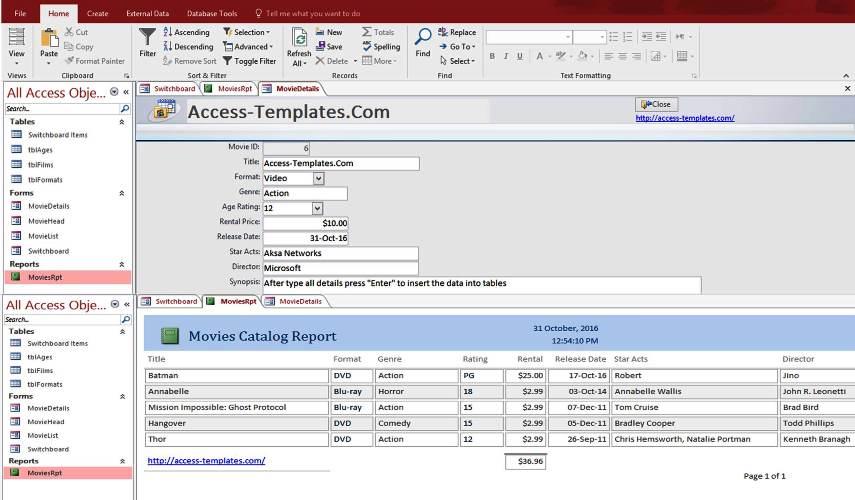Click the Delete record button
This screenshot has width=855, height=500.
[x=332, y=61]
